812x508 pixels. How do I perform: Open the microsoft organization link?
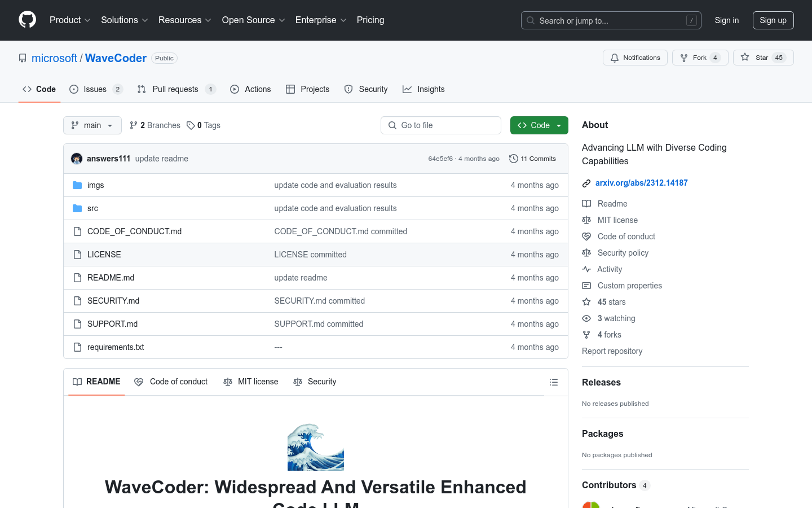pyautogui.click(x=54, y=58)
